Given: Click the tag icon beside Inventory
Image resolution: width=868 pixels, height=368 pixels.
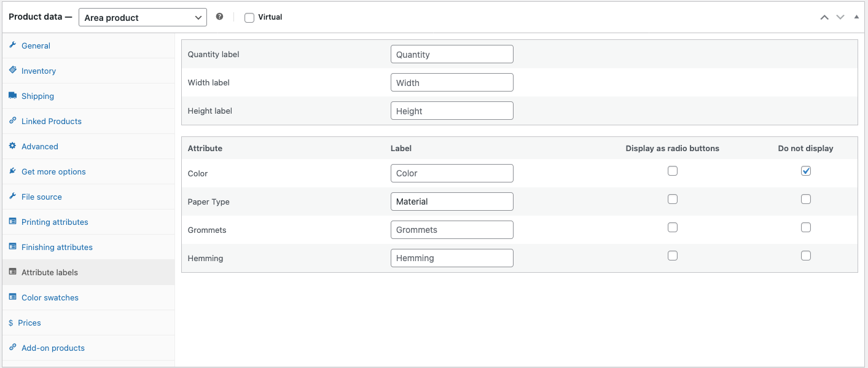Looking at the screenshot, I should (x=12, y=71).
